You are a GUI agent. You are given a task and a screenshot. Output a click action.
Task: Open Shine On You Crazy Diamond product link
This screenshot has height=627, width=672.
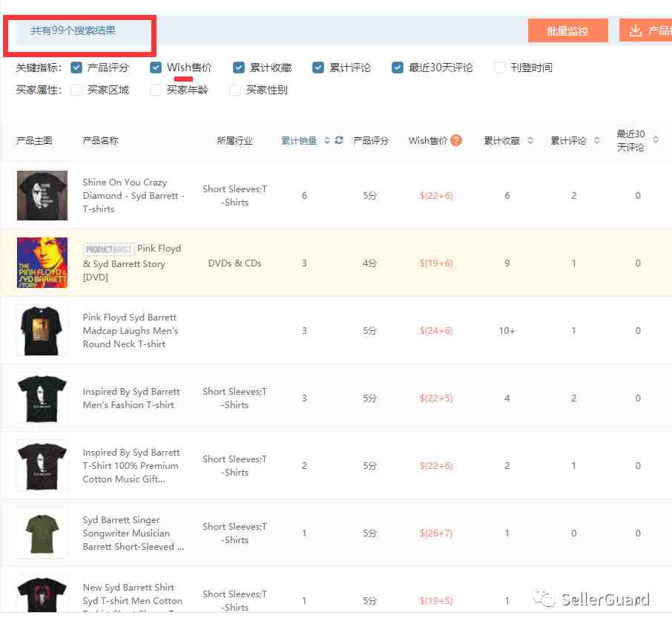[134, 196]
